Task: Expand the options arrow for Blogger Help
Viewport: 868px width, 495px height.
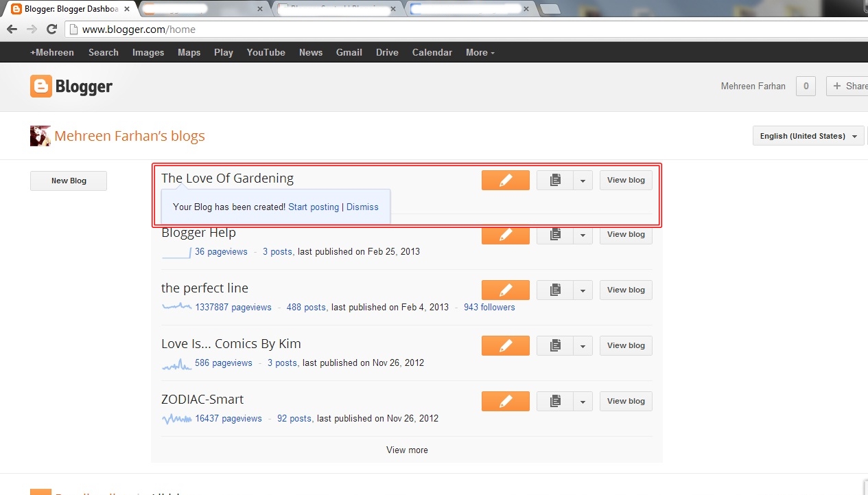Action: [583, 234]
